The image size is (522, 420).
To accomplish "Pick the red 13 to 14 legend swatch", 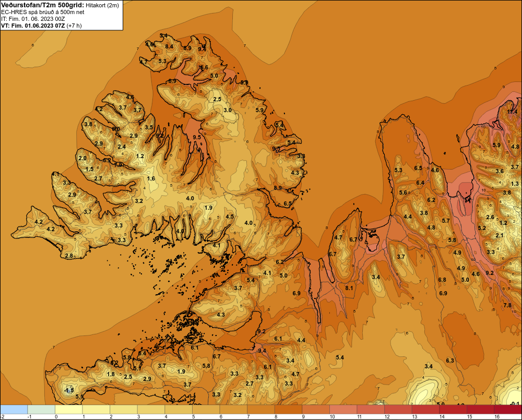I will [425, 410].
